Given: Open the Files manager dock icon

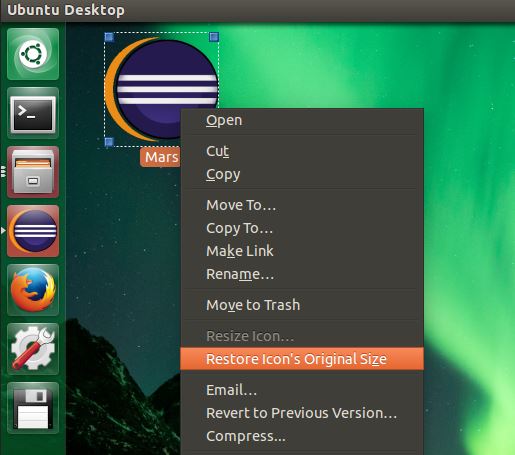Looking at the screenshot, I should click(x=33, y=172).
